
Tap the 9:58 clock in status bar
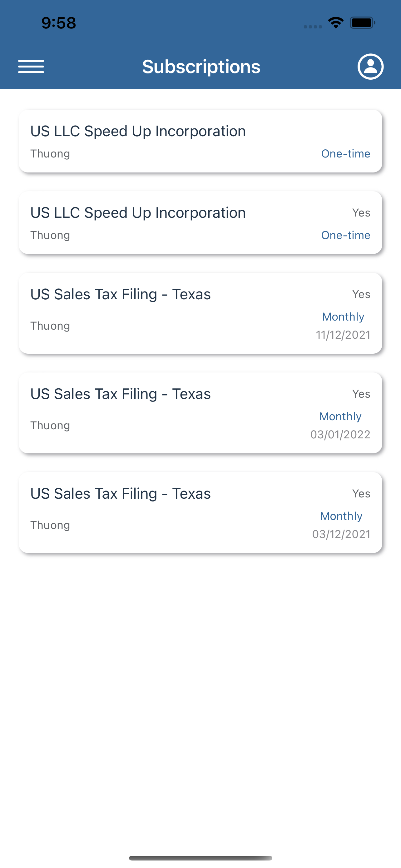59,23
